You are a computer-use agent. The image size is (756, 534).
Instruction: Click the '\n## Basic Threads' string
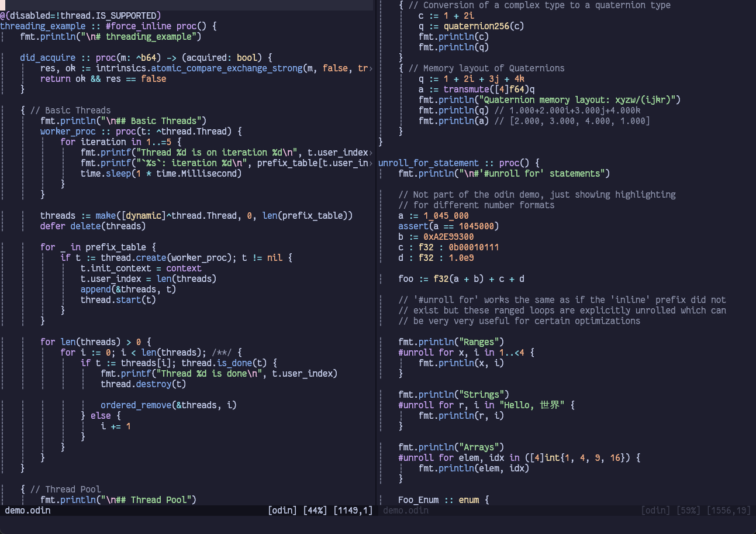[x=153, y=121]
